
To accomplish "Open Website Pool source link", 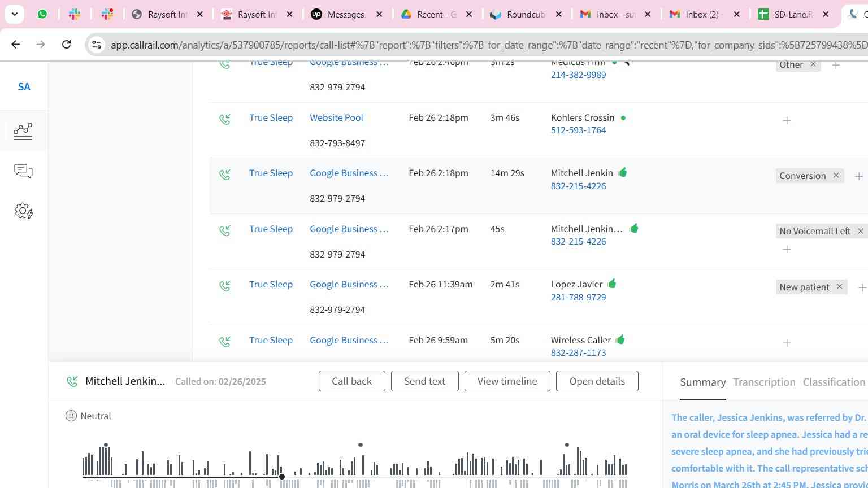I will coord(336,117).
